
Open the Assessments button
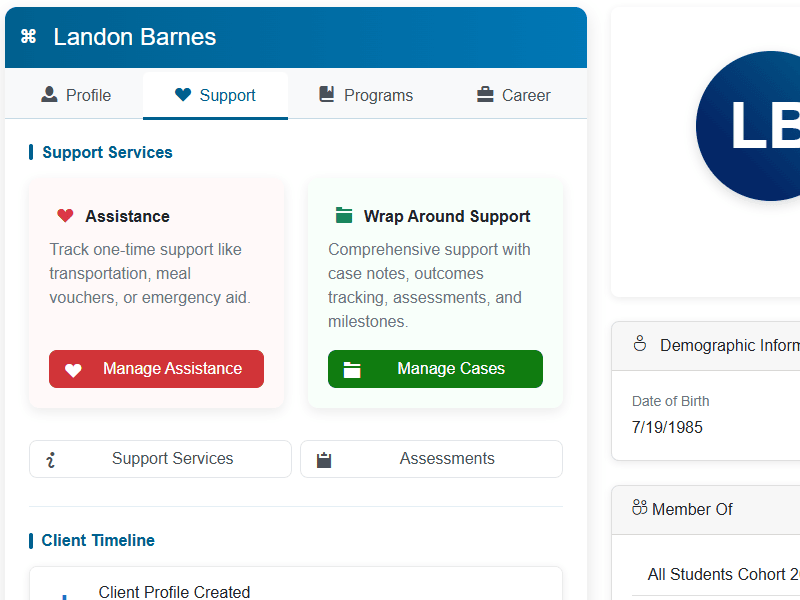click(431, 459)
